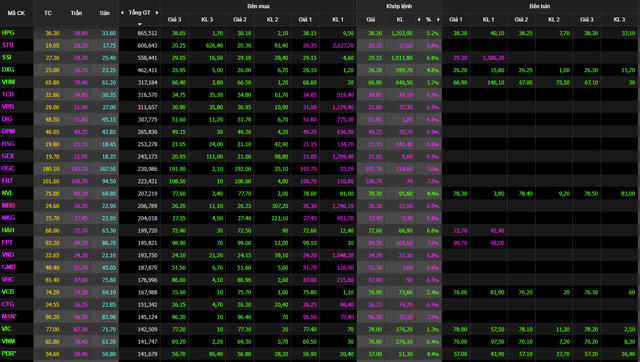Open HPG stock ticker
Viewport: 640px width, 362px height.
pyautogui.click(x=8, y=33)
